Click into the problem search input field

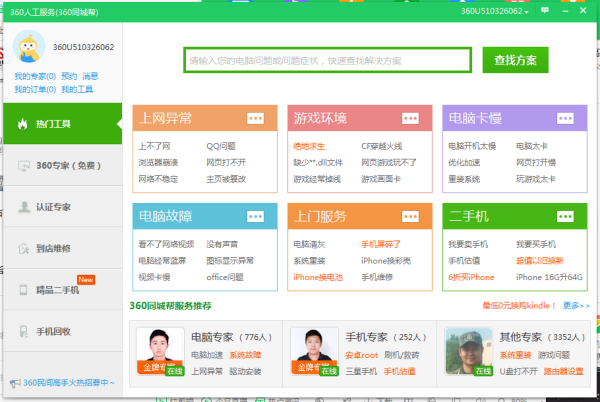click(x=327, y=60)
